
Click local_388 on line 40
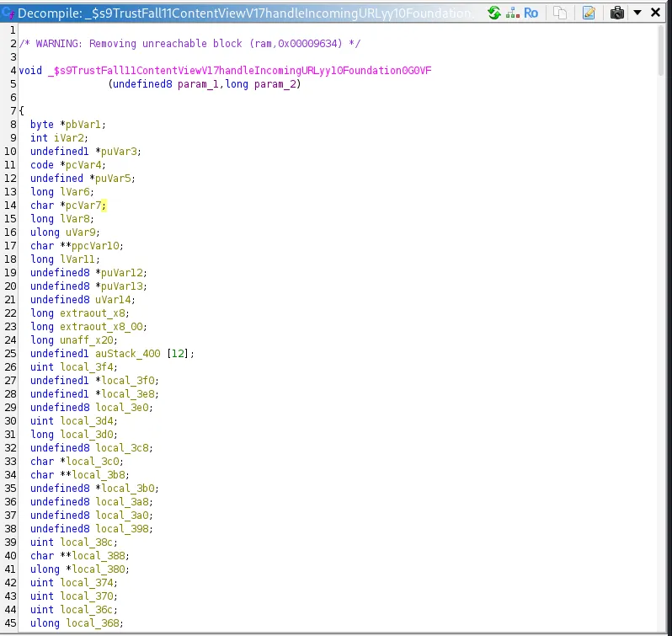coord(98,556)
